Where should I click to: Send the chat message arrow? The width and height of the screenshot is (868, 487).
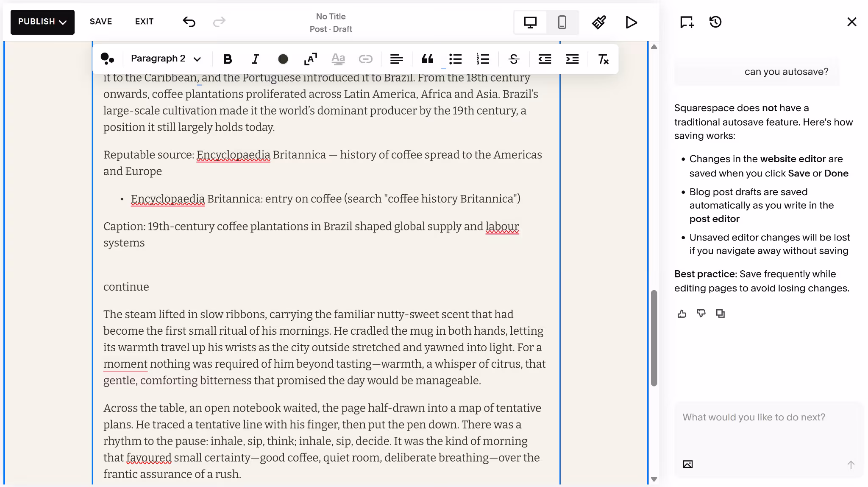pos(851,465)
